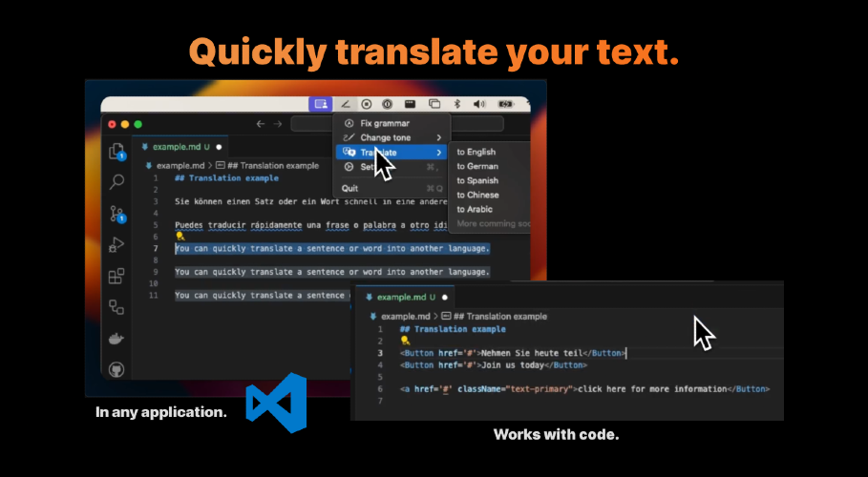868x477 pixels.
Task: Click the circular record icon in the menu bar
Action: point(367,104)
